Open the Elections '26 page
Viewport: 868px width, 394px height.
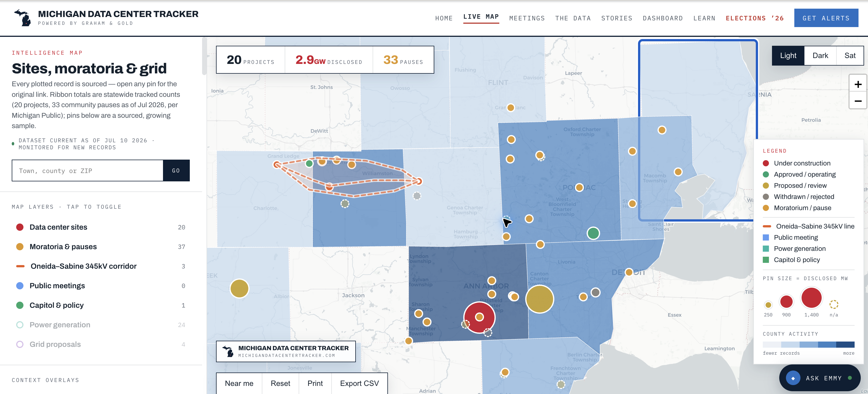(754, 18)
